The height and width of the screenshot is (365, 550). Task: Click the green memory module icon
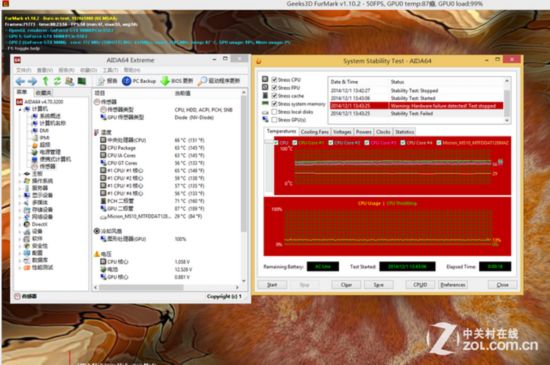coord(265,103)
